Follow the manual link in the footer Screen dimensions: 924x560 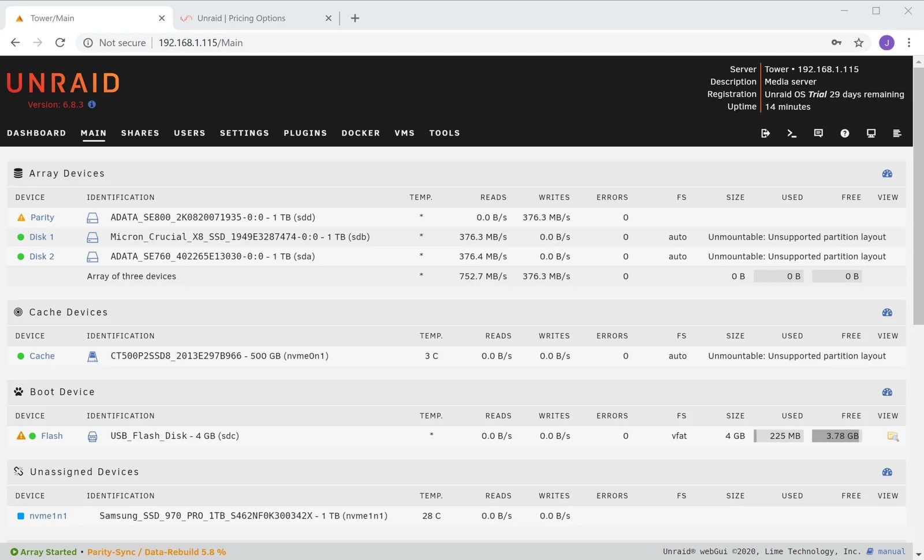click(x=890, y=551)
